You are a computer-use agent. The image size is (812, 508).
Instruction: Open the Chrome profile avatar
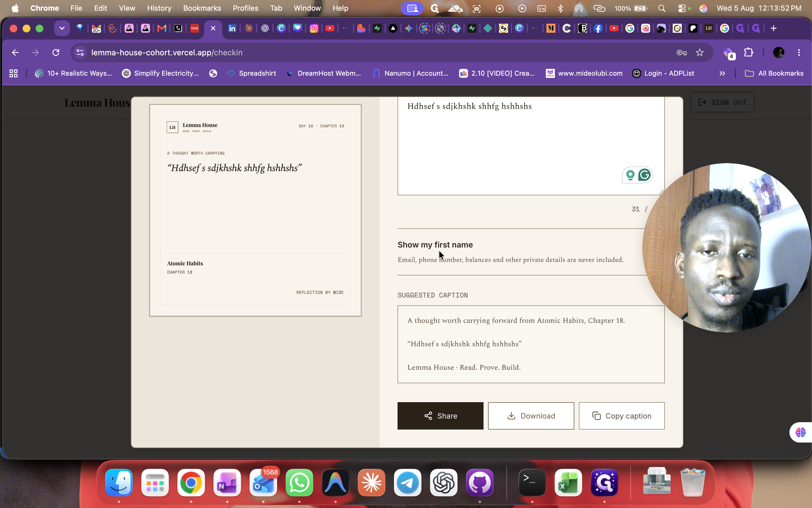(778, 52)
